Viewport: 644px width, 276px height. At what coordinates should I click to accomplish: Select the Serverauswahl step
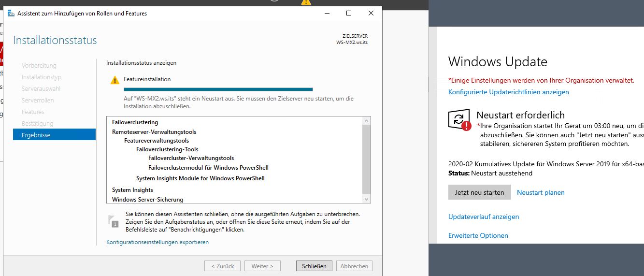pos(41,88)
